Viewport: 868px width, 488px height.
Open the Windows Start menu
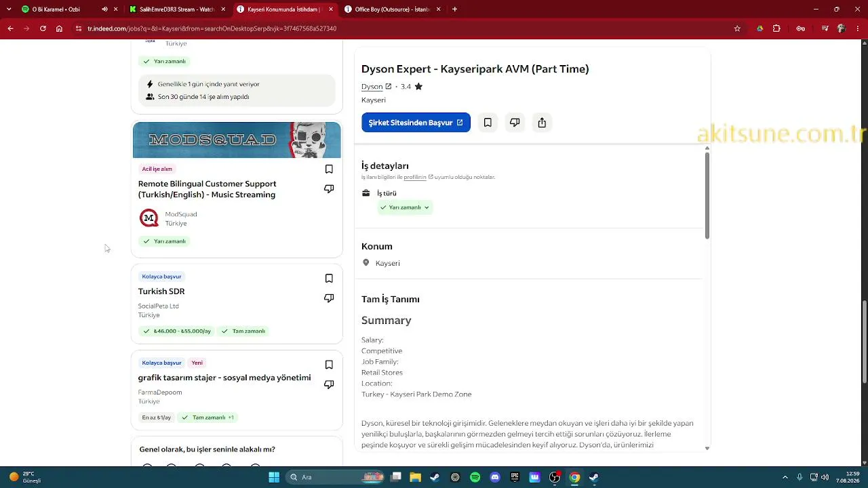point(274,477)
